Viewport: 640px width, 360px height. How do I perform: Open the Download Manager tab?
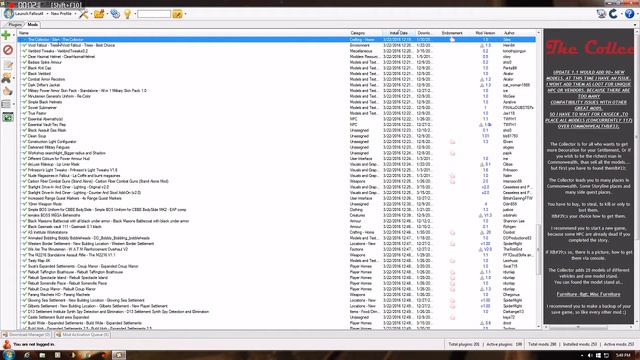[27, 335]
